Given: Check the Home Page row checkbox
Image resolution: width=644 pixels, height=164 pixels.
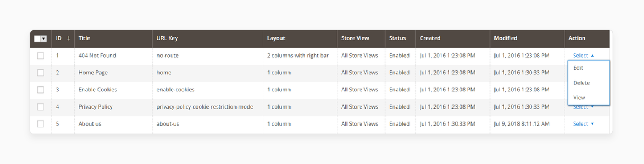Looking at the screenshot, I should [40, 73].
